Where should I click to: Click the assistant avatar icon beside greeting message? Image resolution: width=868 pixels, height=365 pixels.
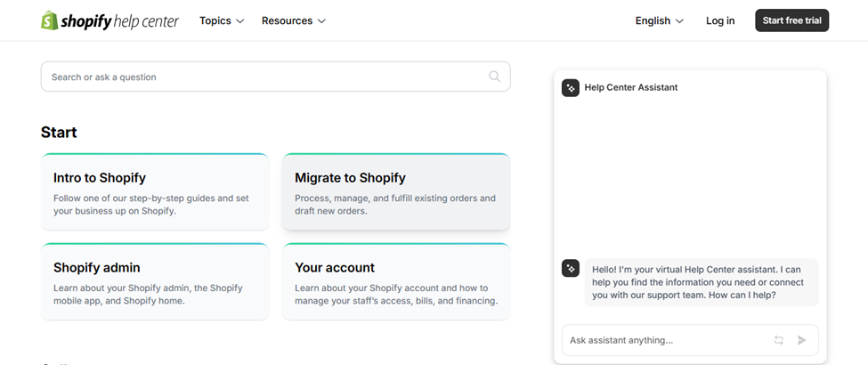[571, 268]
